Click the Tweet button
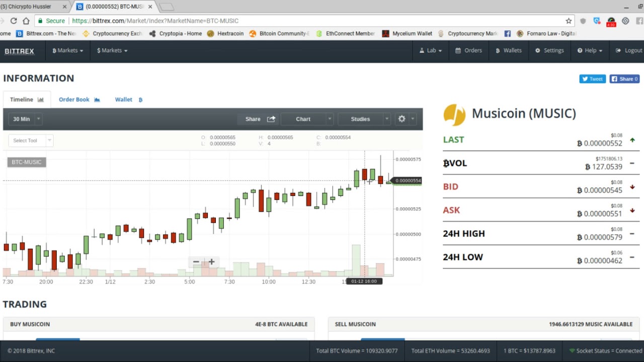The height and width of the screenshot is (362, 644). (x=592, y=79)
